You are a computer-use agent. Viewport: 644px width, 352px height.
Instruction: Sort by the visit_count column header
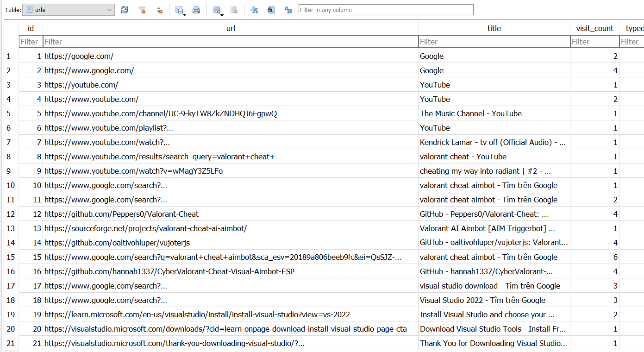[594, 28]
